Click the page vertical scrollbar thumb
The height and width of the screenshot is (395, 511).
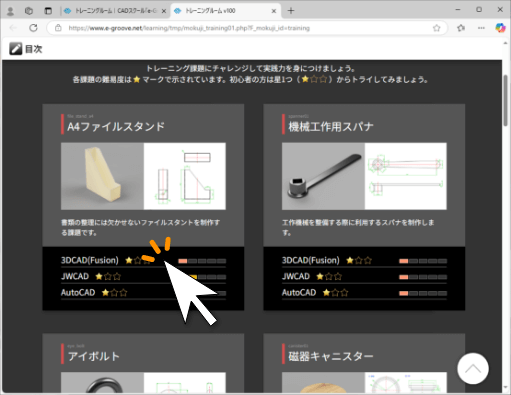pos(506,100)
